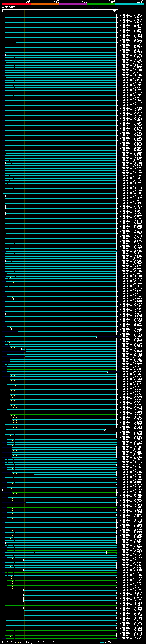Select hit UniRef100_Q50K58
This screenshot has width=146, height=644.
131,357
